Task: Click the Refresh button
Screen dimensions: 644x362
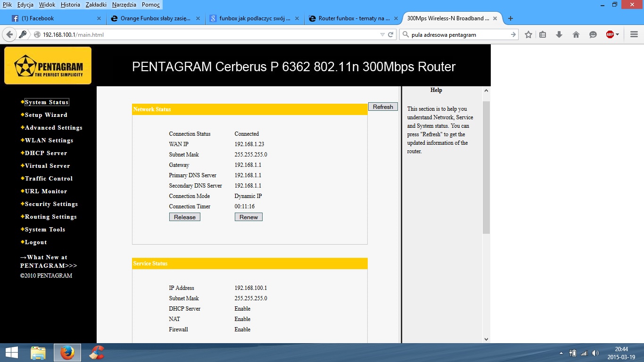Action: coord(383,107)
